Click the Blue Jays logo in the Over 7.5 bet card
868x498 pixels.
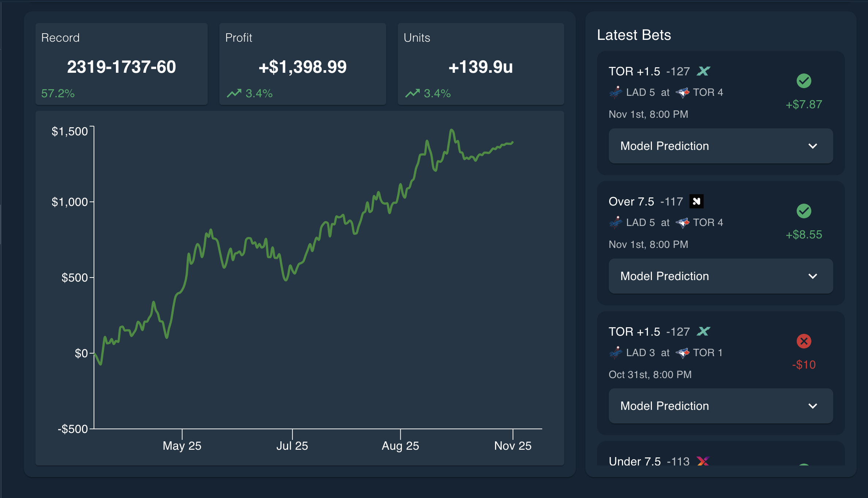pyautogui.click(x=682, y=223)
